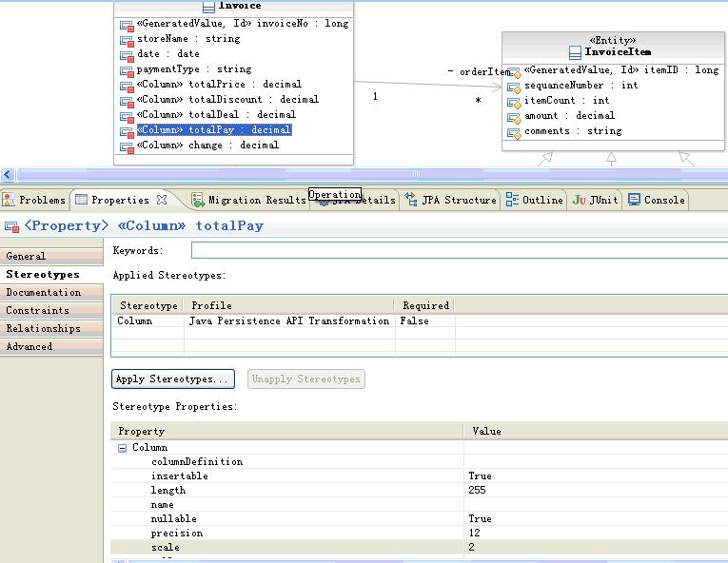Click the storeName attribute icon

127,40
